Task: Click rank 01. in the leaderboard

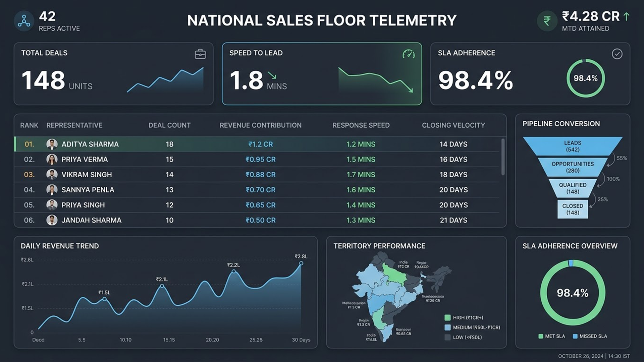Action: (29, 144)
